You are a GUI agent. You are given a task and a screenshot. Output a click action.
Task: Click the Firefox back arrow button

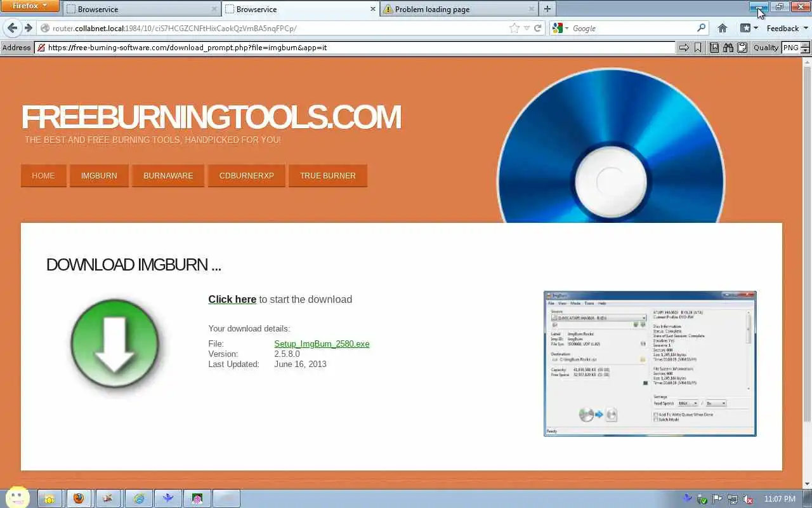pyautogui.click(x=12, y=28)
